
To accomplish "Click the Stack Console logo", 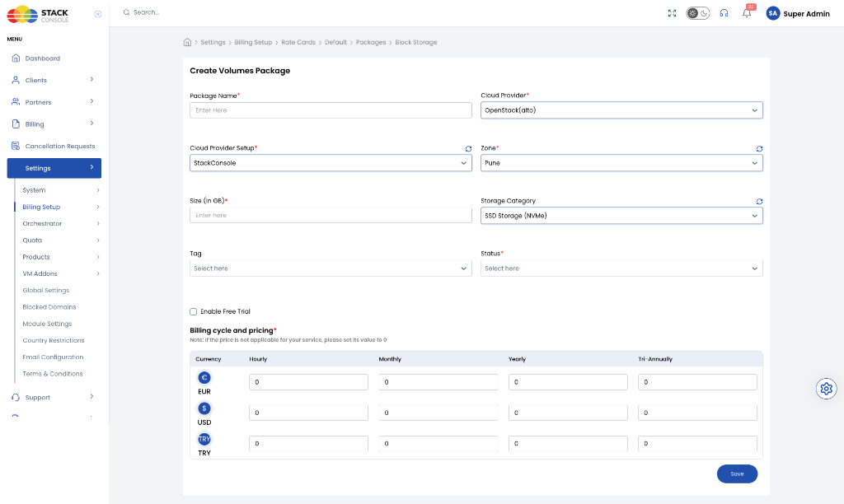I will (38, 15).
